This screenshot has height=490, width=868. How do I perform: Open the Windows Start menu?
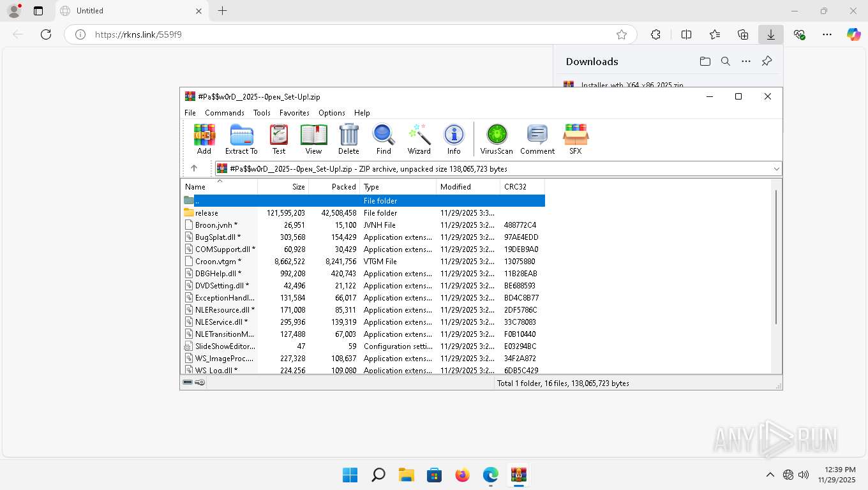click(x=350, y=475)
